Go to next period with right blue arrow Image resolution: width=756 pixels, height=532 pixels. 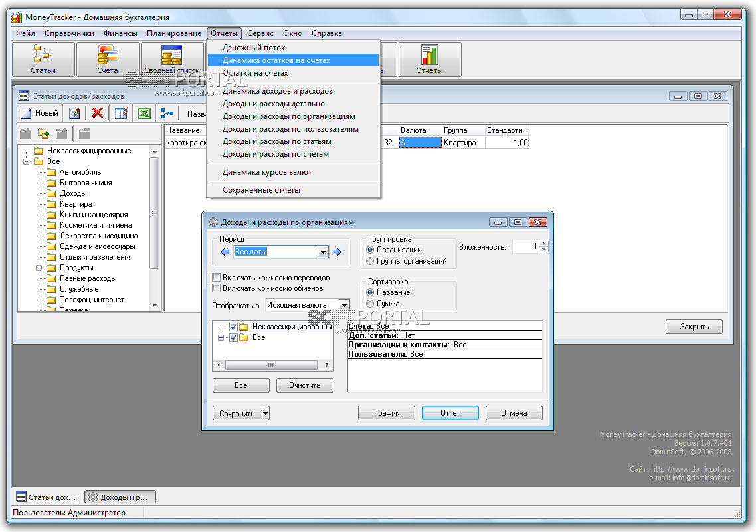337,252
